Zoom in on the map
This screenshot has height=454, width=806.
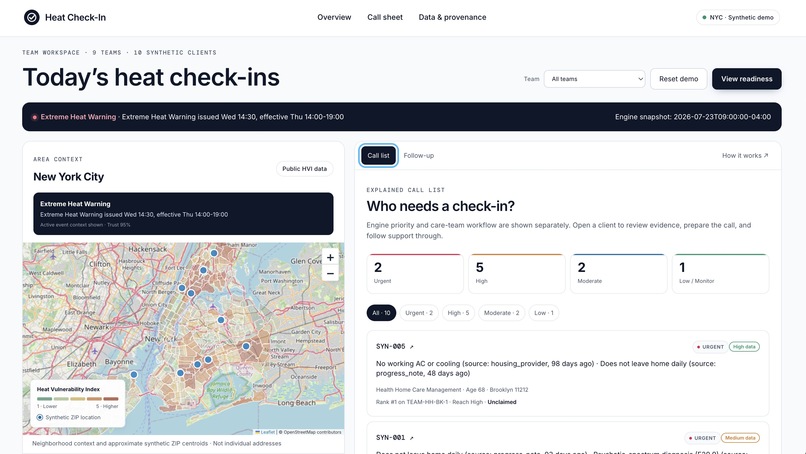[x=331, y=257]
